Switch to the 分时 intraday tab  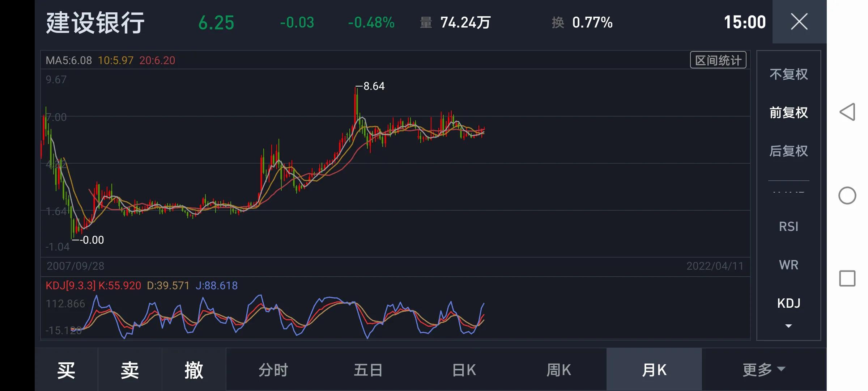(273, 369)
